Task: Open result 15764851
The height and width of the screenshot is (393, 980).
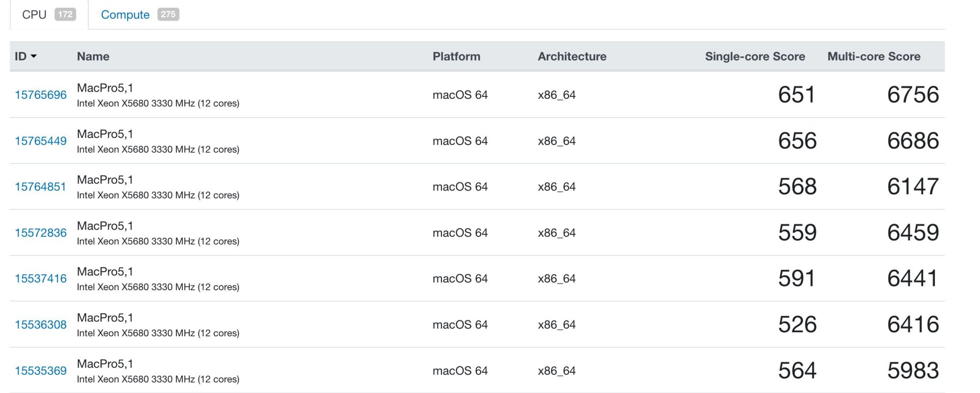Action: [x=40, y=187]
